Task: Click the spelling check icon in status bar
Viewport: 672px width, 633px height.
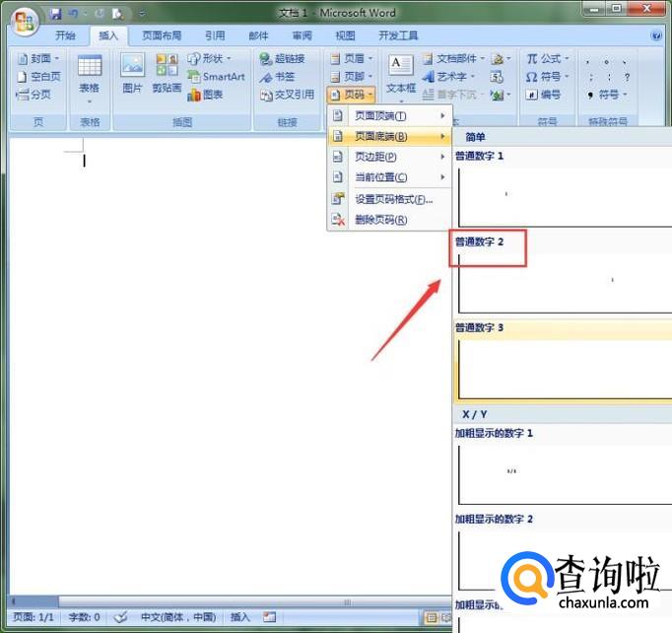Action: click(121, 617)
